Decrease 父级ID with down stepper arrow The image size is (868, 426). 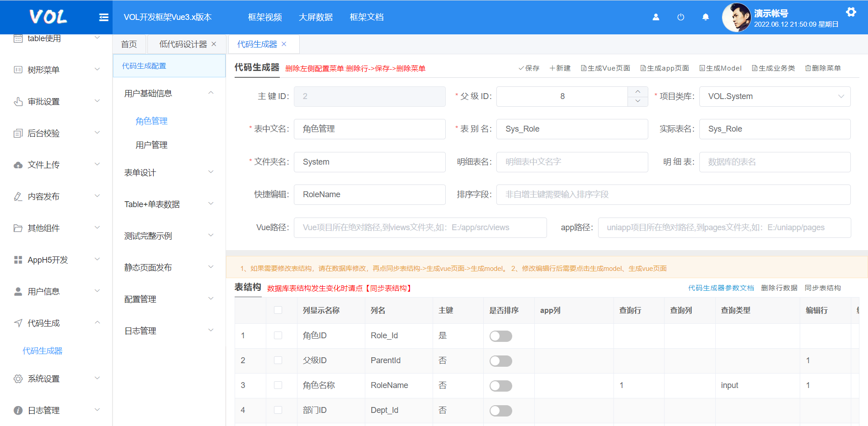(x=637, y=101)
